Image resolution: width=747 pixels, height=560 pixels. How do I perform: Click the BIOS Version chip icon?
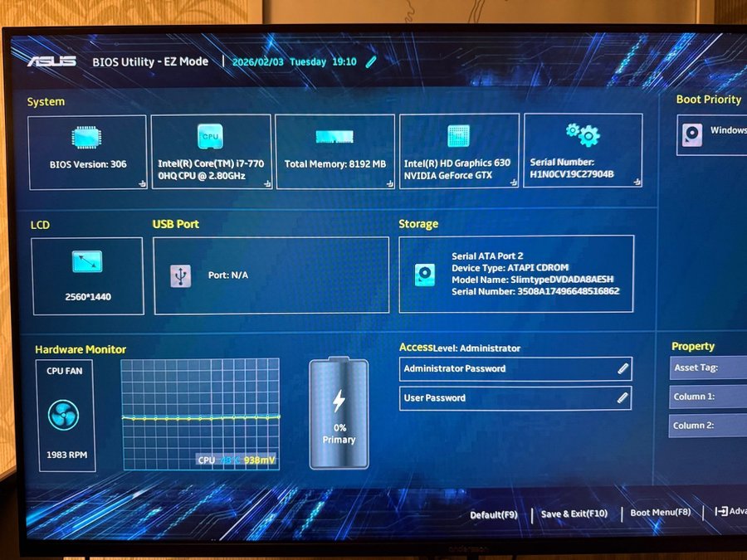pyautogui.click(x=85, y=138)
